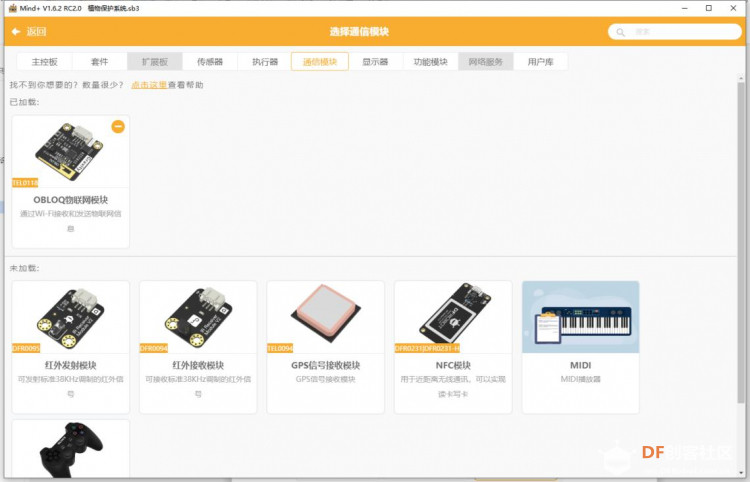Select the 通信模块 tab
This screenshot has height=482, width=750.
320,62
